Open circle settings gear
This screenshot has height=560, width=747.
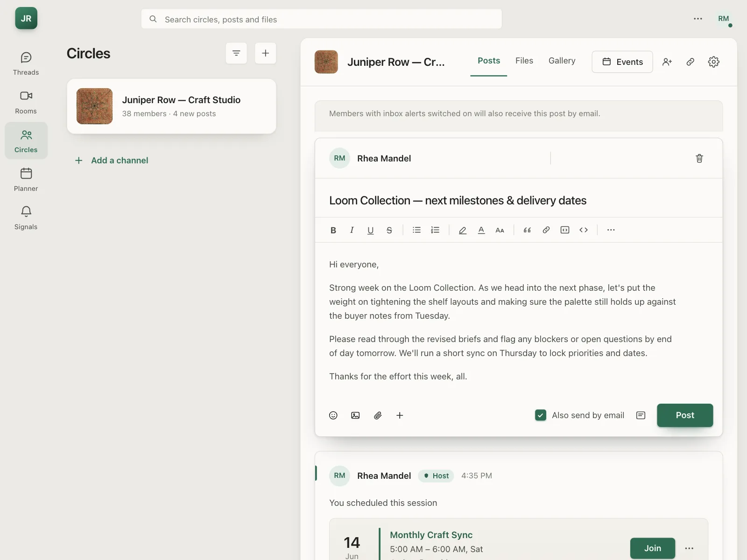pos(714,62)
